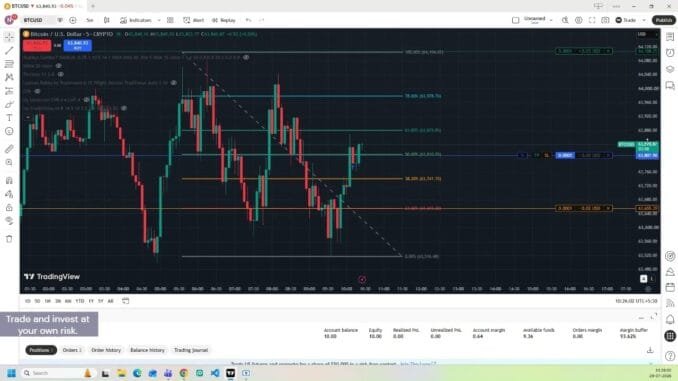This screenshot has height=381, width=678.
Task: Open the quick search icon
Action: click(x=565, y=20)
